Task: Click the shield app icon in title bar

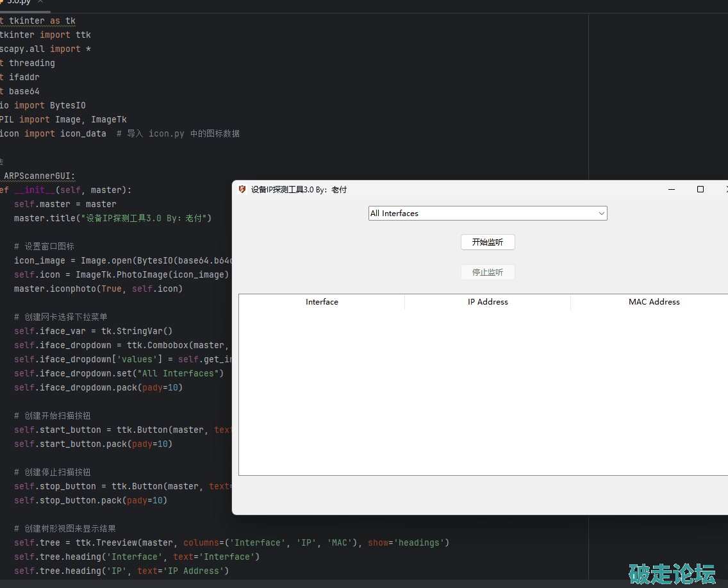Action: coord(242,189)
